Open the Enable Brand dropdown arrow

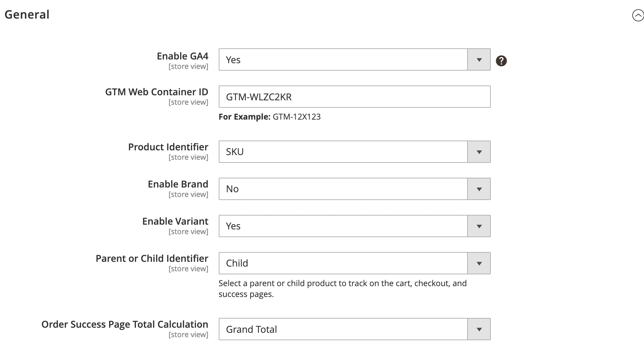479,189
